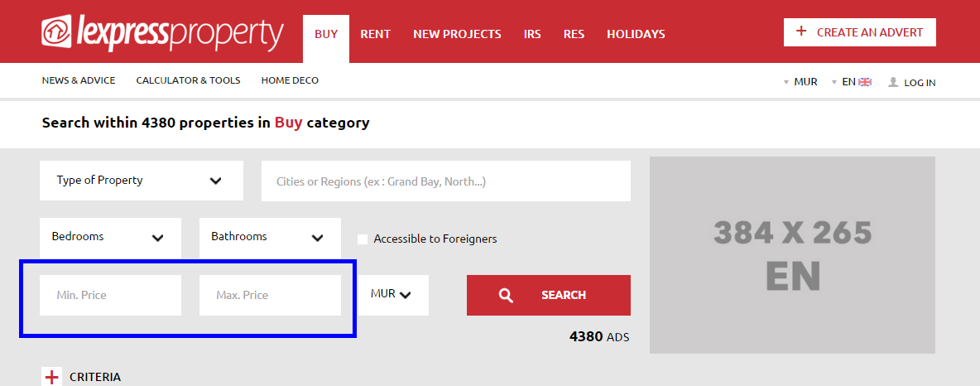The width and height of the screenshot is (980, 386).
Task: Click the Min. Price input field
Action: coord(111,295)
